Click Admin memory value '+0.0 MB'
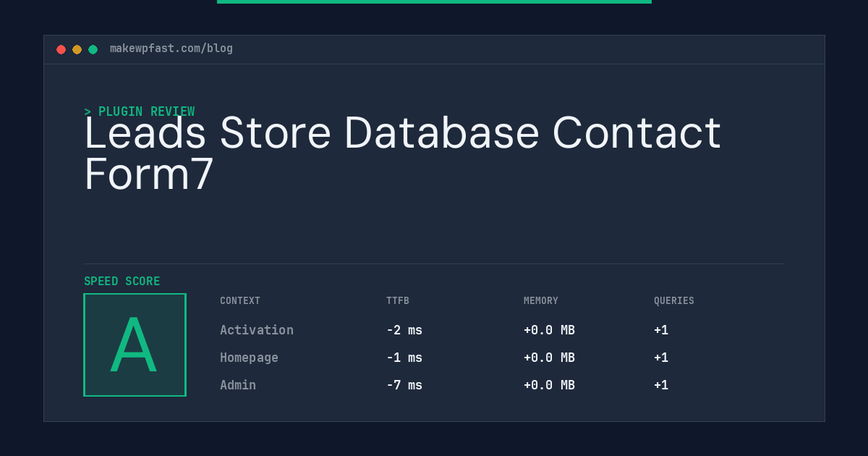This screenshot has height=456, width=868. click(x=550, y=385)
